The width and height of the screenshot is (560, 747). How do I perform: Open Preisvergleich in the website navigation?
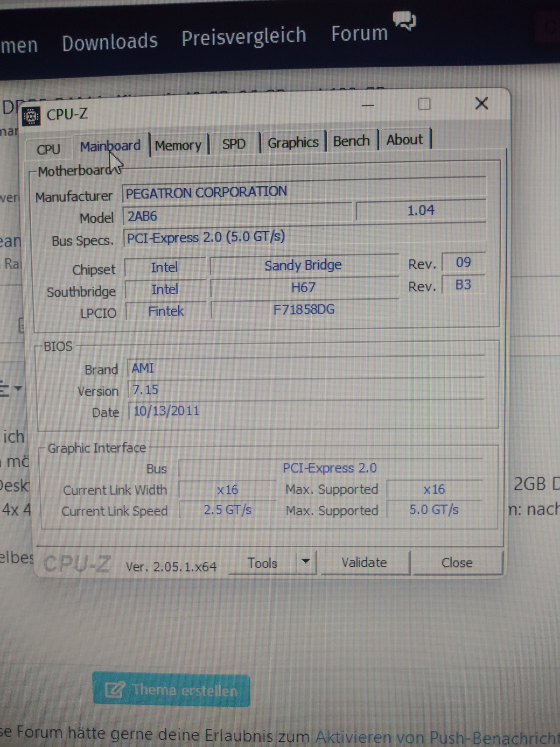(244, 36)
